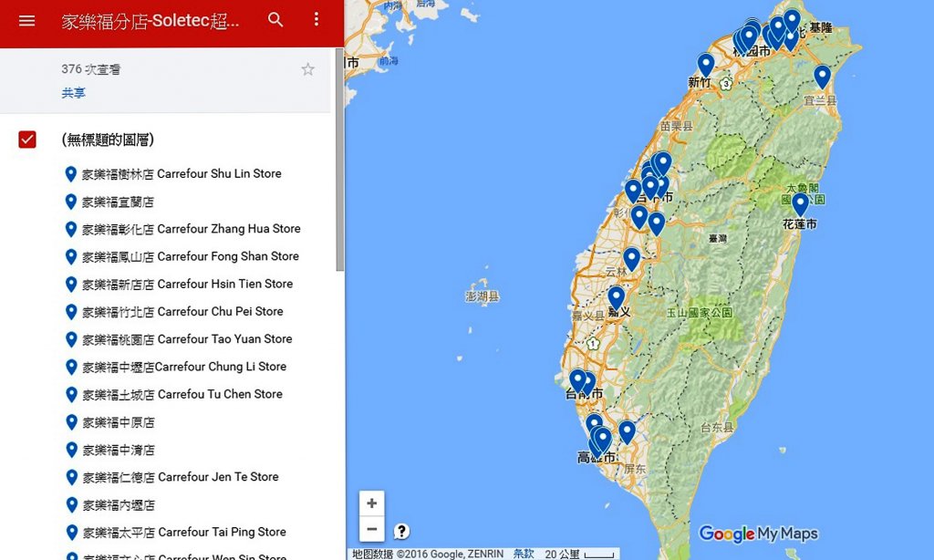Open the hamburger menu in the red header
934x560 pixels.
(26, 21)
